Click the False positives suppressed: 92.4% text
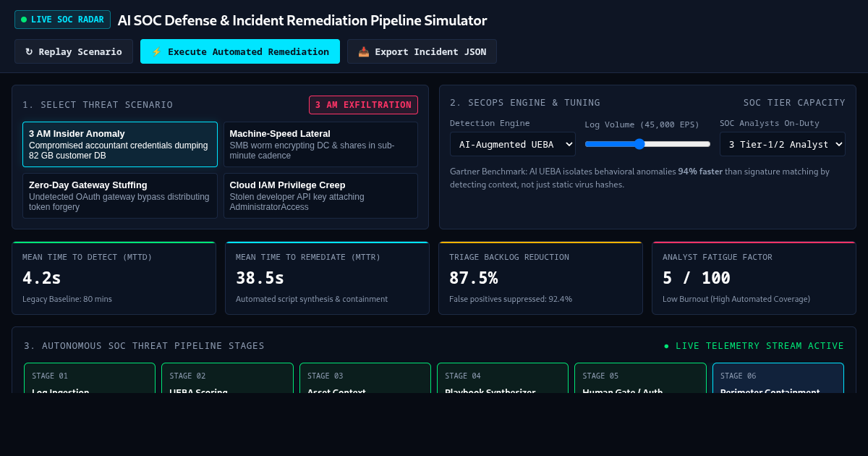 [511, 299]
